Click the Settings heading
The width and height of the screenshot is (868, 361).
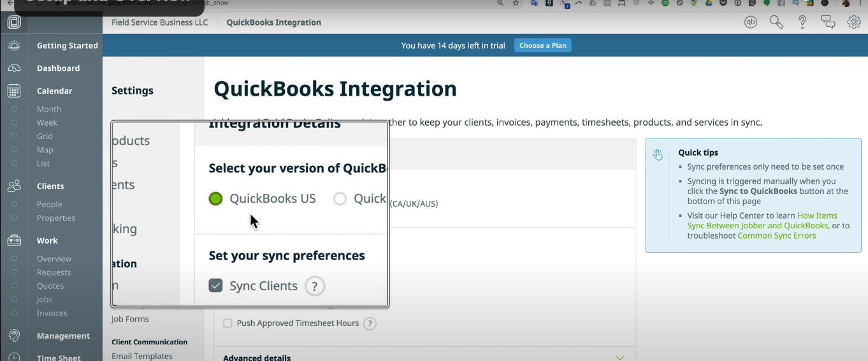tap(133, 91)
